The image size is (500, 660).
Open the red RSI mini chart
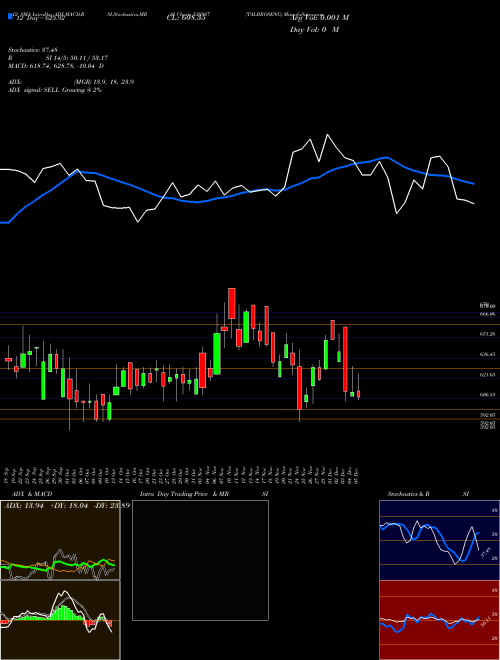coord(439,620)
